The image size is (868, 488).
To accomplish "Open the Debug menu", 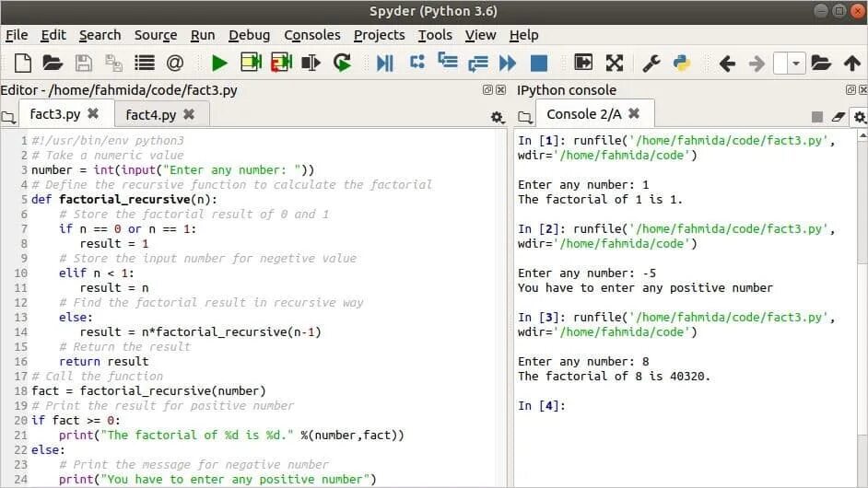I will [x=249, y=35].
